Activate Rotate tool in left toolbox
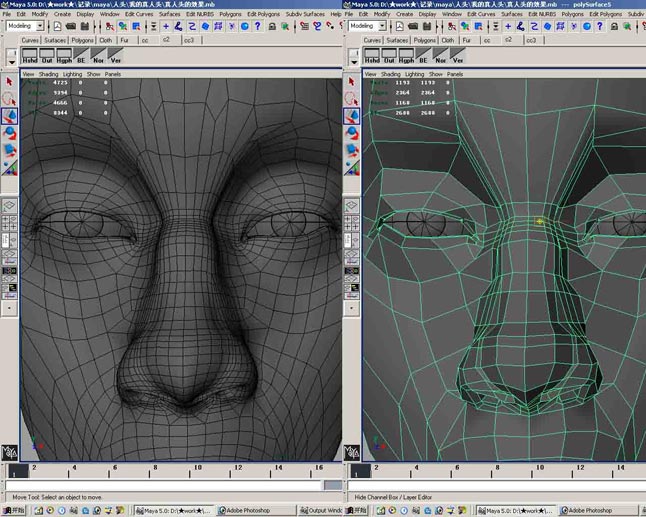Image resolution: width=646 pixels, height=517 pixels. pos(9,133)
